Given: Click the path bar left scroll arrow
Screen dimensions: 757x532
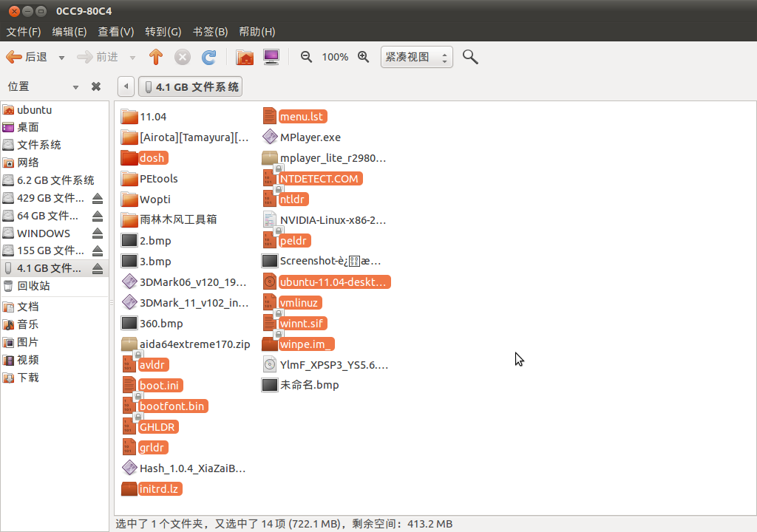Looking at the screenshot, I should [126, 87].
